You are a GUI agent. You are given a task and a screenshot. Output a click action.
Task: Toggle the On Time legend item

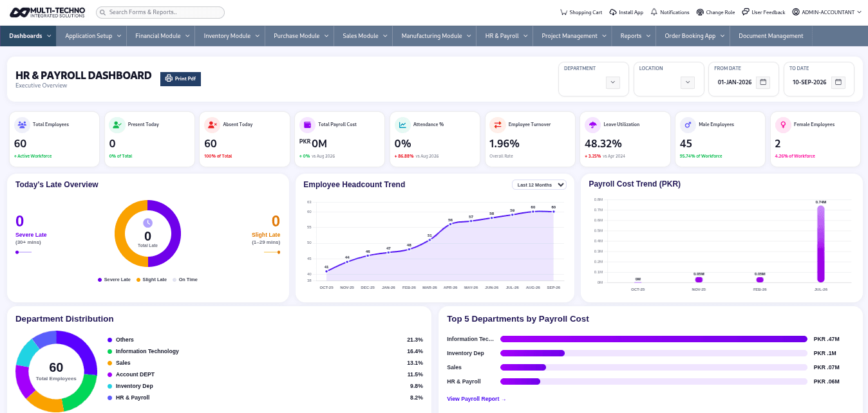point(185,280)
